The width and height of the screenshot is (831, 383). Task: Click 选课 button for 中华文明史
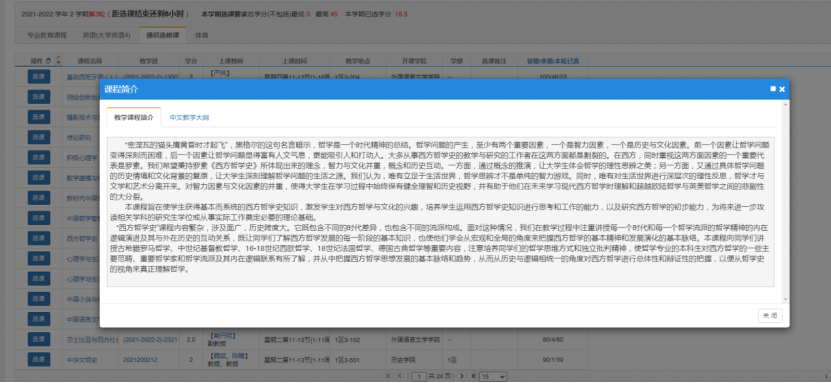(39, 359)
